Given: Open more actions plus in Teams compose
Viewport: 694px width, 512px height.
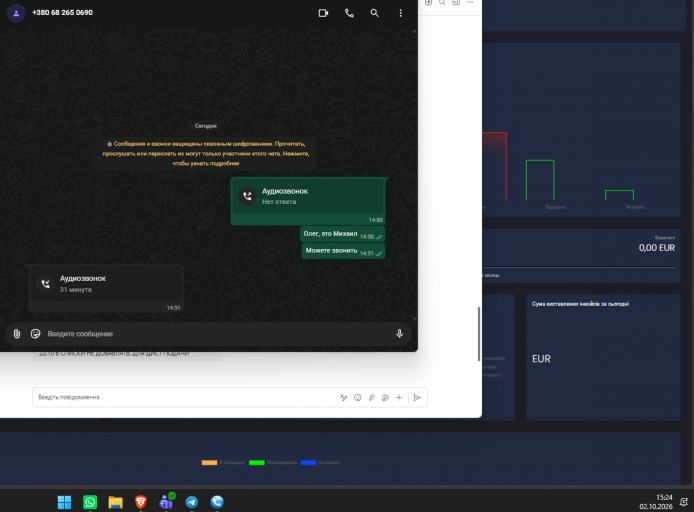Looking at the screenshot, I should coord(399,397).
